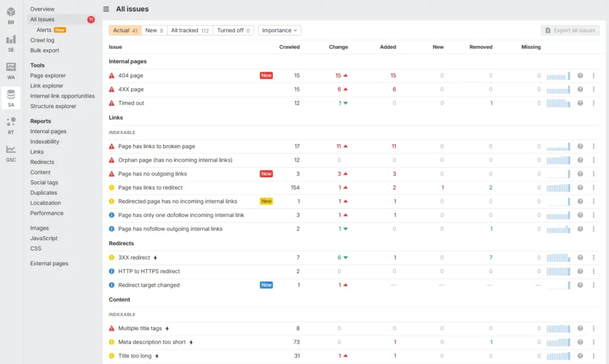The image size is (609, 364).
Task: Open the Duplicates report
Action: coord(43,193)
